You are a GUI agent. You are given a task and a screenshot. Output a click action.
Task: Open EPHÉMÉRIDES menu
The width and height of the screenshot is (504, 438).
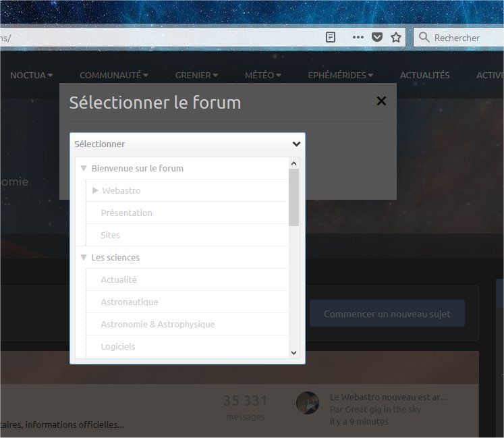click(x=341, y=76)
